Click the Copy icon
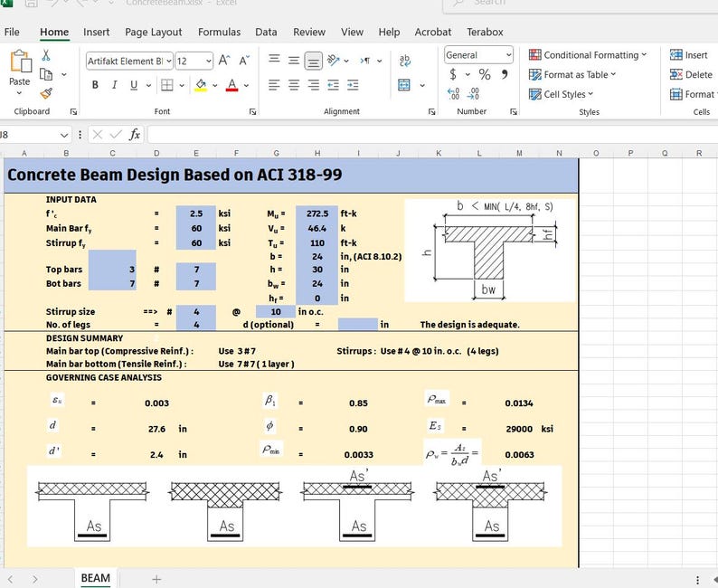The image size is (718, 588). pyautogui.click(x=46, y=74)
